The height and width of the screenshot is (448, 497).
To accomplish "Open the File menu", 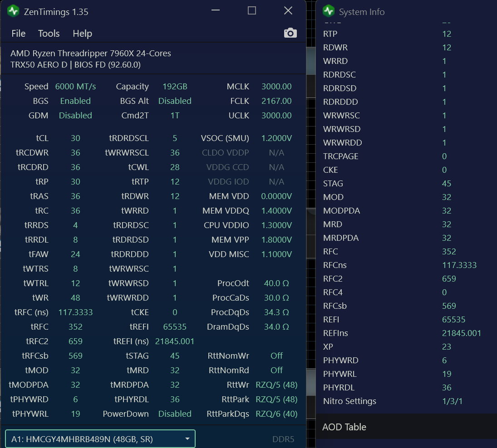I will point(19,34).
